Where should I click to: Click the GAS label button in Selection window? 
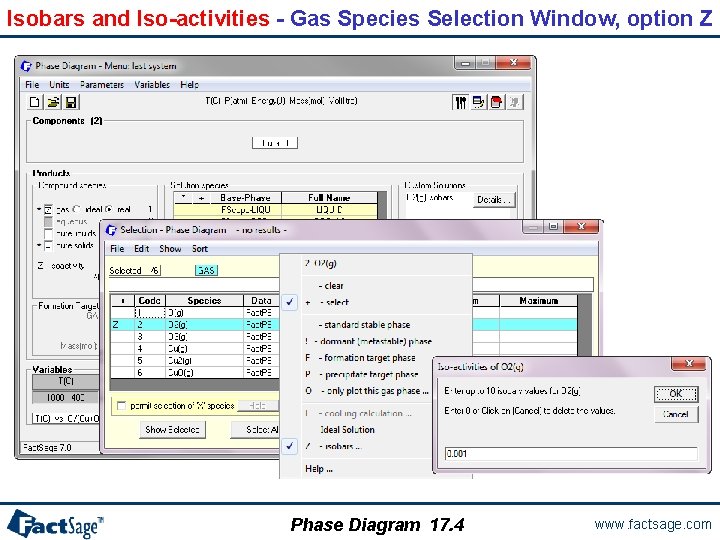coord(206,270)
